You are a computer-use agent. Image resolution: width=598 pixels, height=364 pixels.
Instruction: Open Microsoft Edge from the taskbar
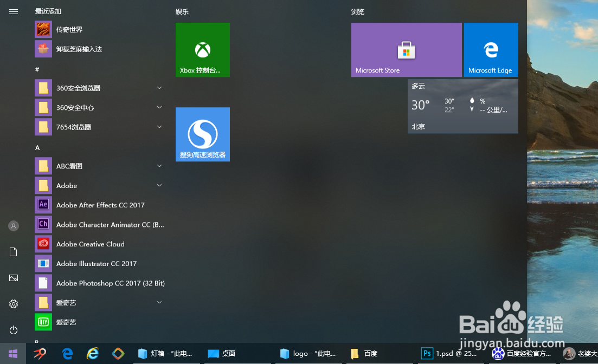tap(68, 354)
